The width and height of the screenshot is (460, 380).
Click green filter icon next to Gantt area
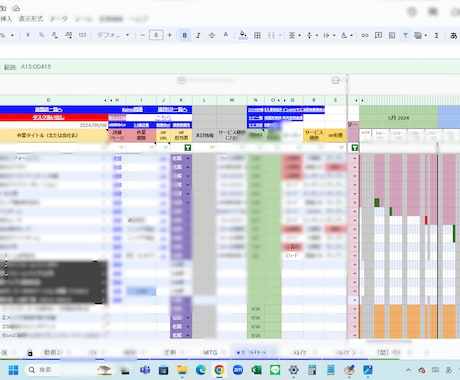click(355, 147)
